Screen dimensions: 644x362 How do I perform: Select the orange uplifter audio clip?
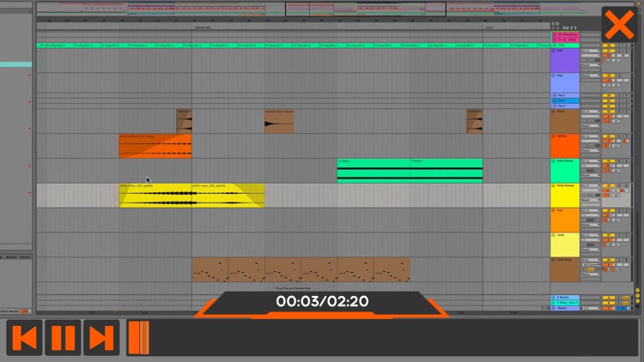[x=155, y=146]
